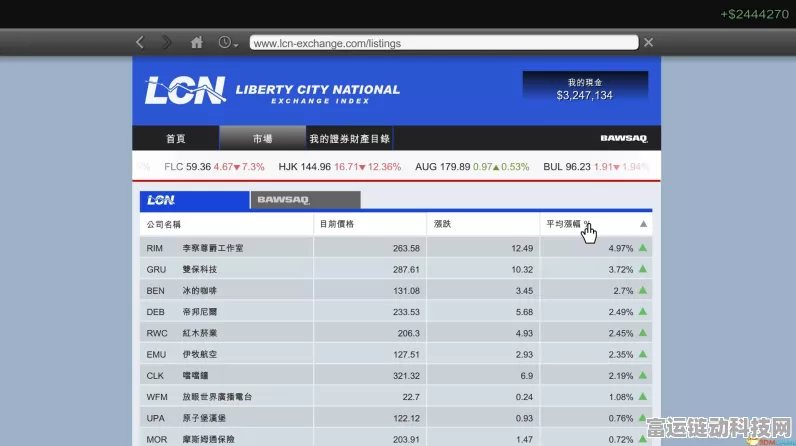The height and width of the screenshot is (446, 796).
Task: Click the HJK 144.96 ticker entry
Action: pyautogui.click(x=340, y=167)
